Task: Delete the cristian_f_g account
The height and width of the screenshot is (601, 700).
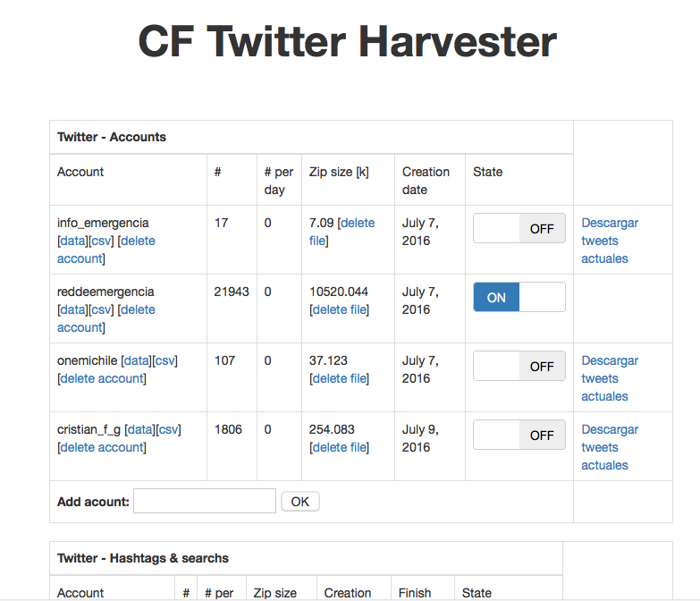Action: pos(101,447)
